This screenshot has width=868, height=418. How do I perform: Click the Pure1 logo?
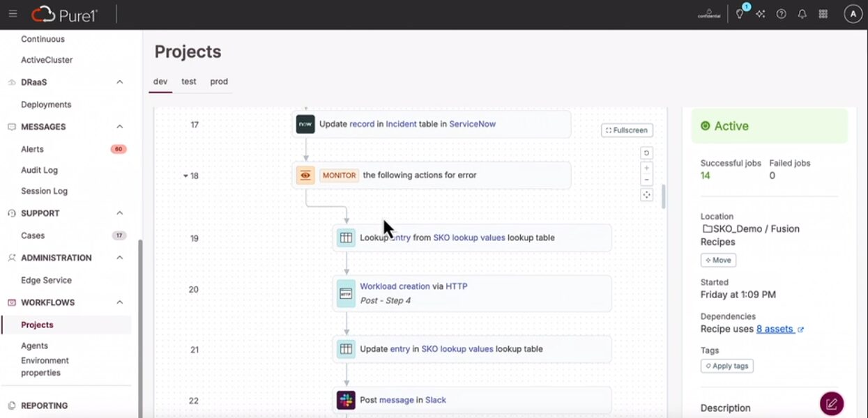point(63,14)
